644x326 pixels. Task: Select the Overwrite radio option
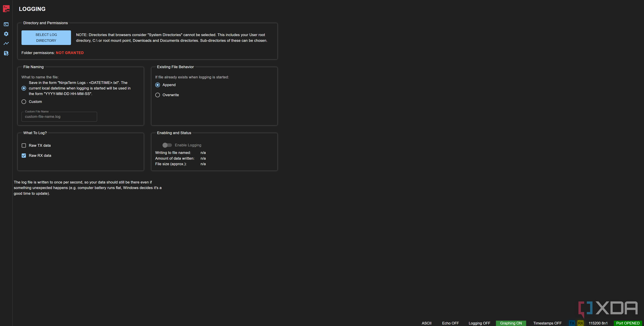pos(157,95)
